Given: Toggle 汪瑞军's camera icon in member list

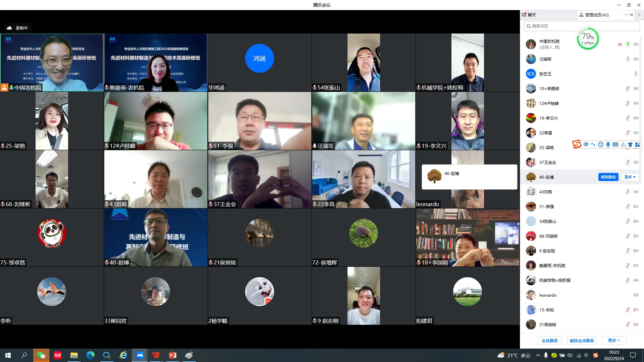Looking at the screenshot, I should 636,59.
